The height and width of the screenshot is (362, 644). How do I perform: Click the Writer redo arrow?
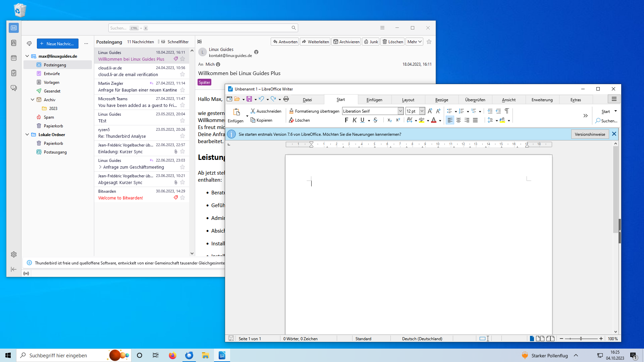pos(273,99)
